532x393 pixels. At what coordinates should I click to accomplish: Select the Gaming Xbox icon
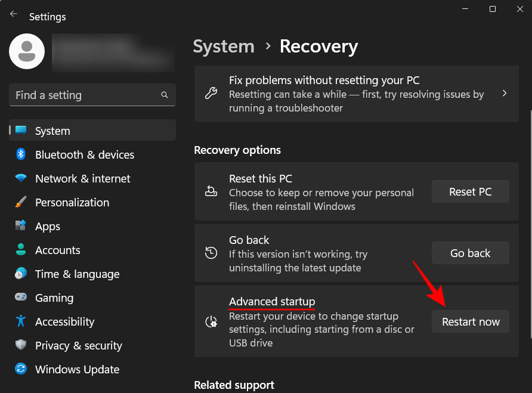coord(22,298)
